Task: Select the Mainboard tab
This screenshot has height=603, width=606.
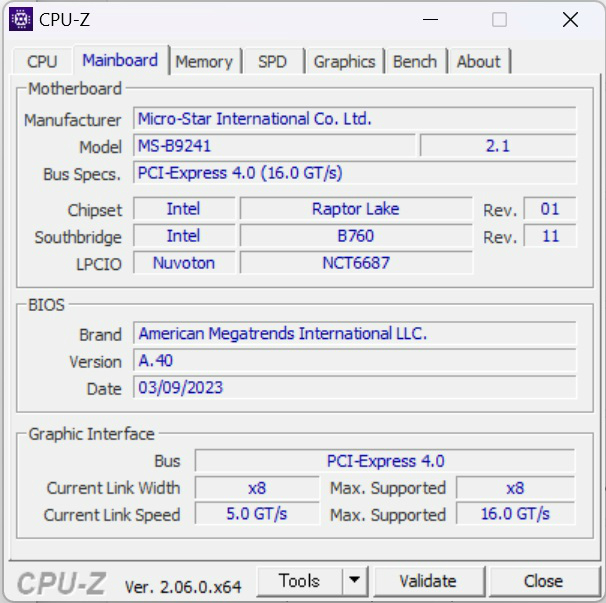Action: [121, 60]
